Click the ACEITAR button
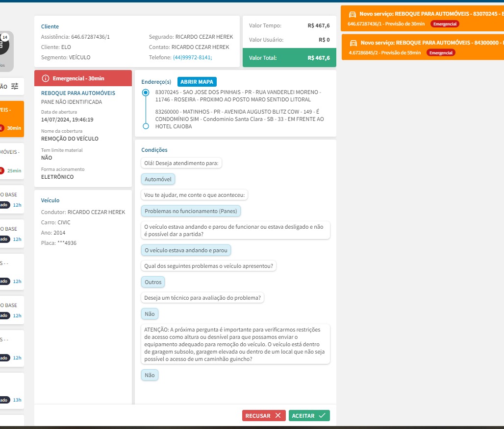Image resolution: width=504 pixels, height=429 pixels. (309, 415)
